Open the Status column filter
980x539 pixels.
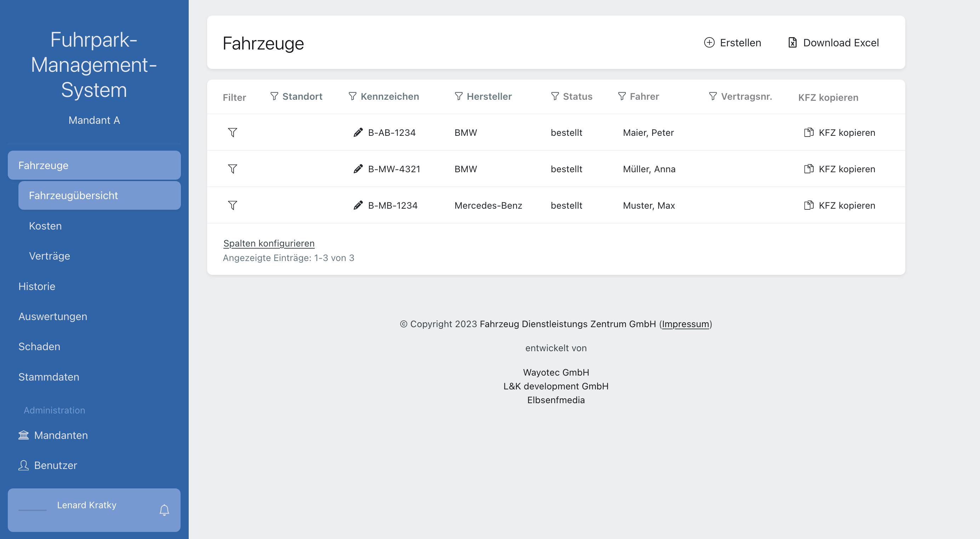(x=555, y=97)
